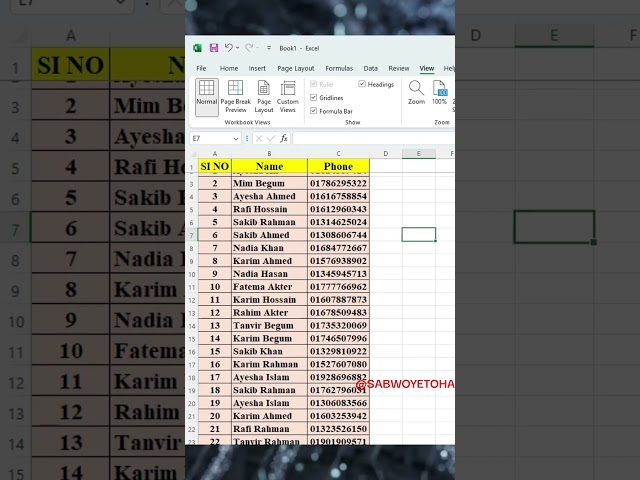Redo the last action
Viewport: 640px width, 480px height.
[249, 48]
